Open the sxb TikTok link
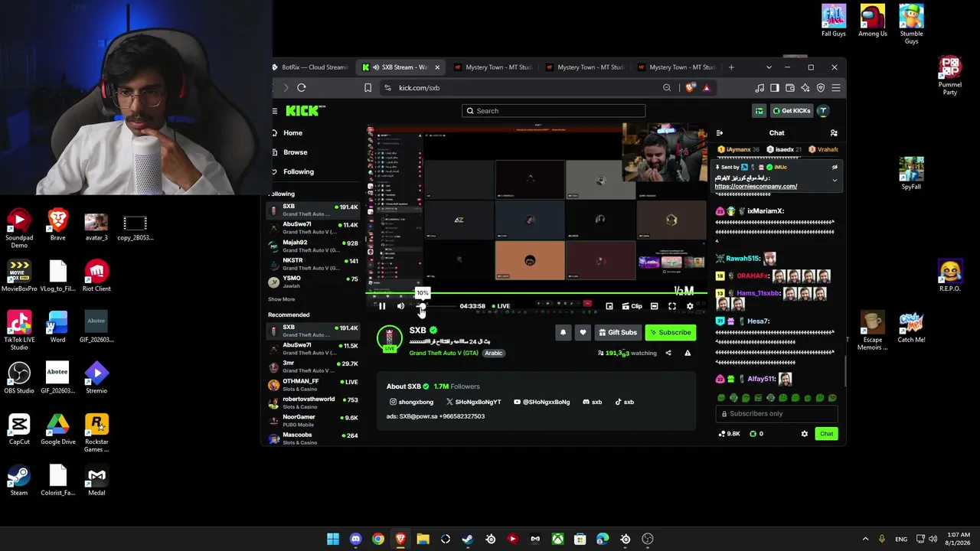This screenshot has width=980, height=551. tap(625, 402)
